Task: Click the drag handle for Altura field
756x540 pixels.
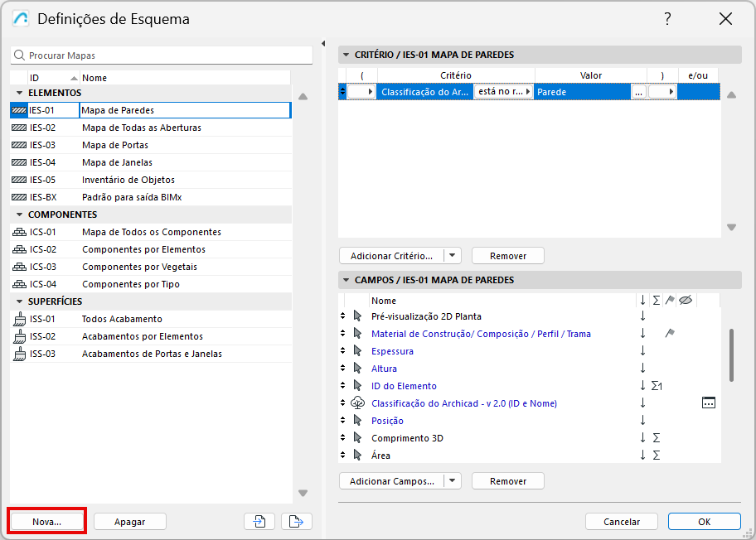Action: [343, 369]
